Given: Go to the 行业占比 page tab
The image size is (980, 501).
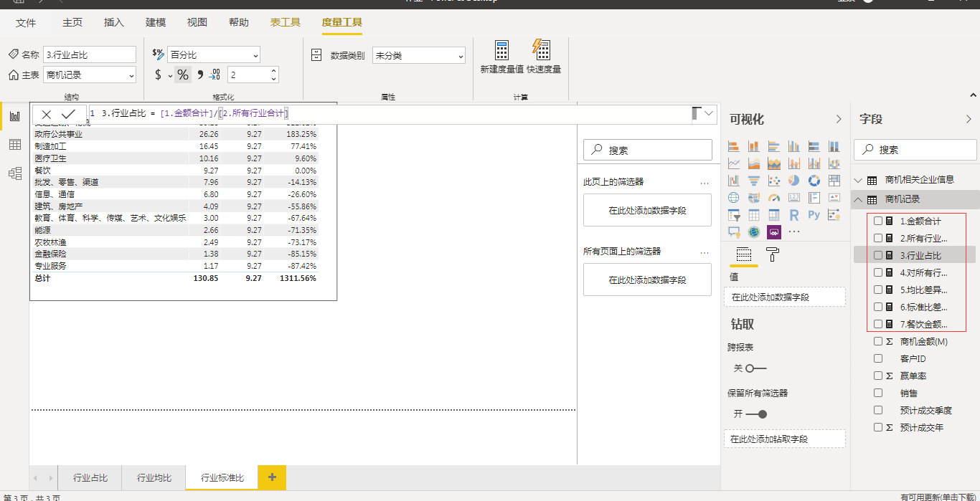Looking at the screenshot, I should [90, 478].
